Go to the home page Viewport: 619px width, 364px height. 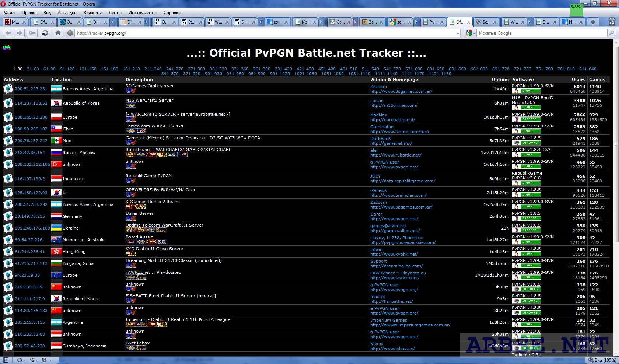(x=58, y=33)
